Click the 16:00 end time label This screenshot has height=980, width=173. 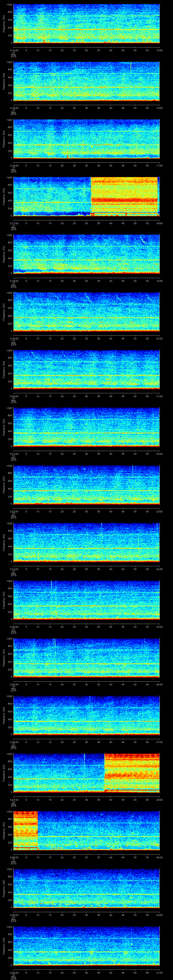(x=159, y=108)
